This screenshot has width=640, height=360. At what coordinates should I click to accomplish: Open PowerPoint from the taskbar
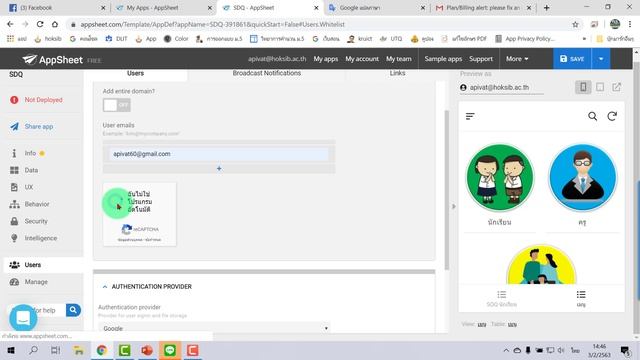(147, 350)
